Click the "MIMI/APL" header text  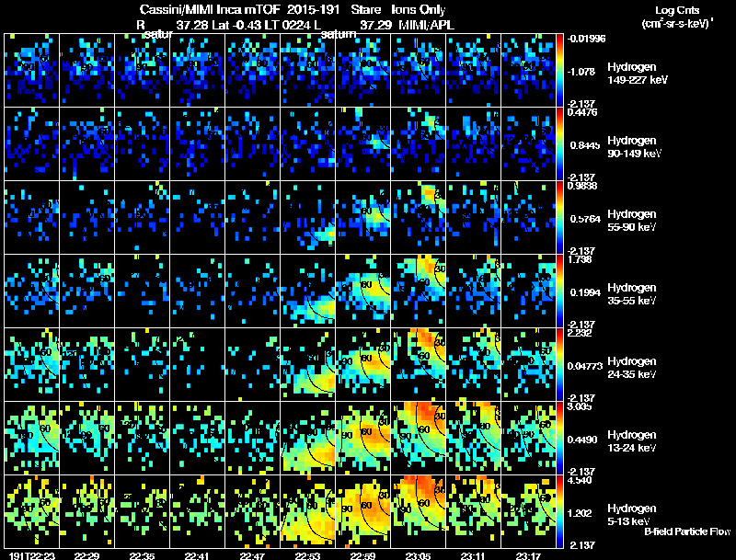pos(426,26)
